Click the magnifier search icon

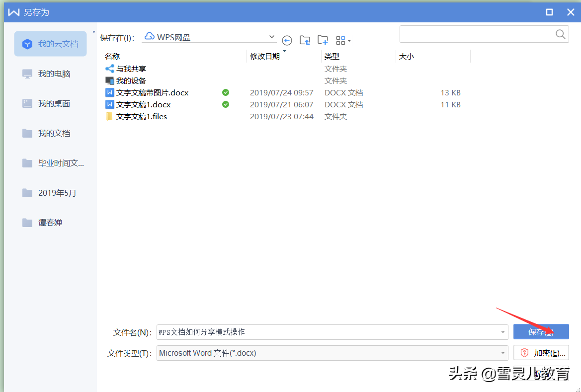(x=561, y=34)
